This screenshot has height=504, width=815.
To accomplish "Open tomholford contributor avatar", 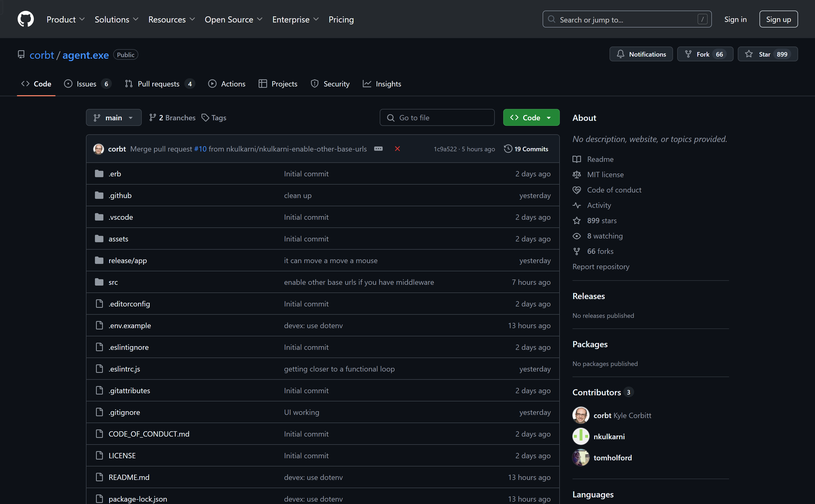I will coord(581,458).
